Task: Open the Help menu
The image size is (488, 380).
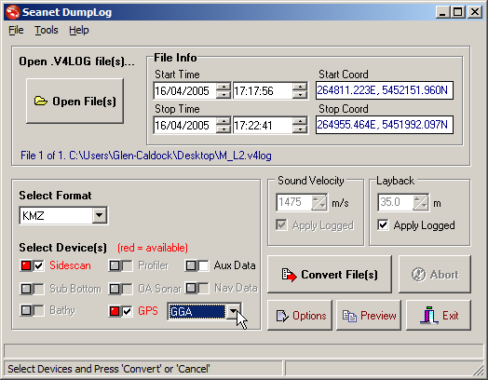Action: point(79,30)
